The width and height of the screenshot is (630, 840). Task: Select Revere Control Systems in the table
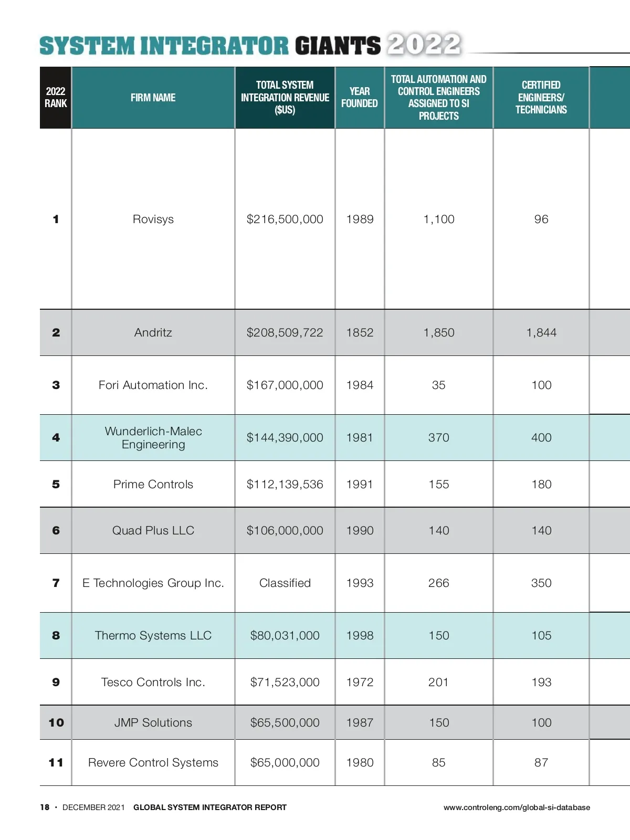pyautogui.click(x=153, y=763)
